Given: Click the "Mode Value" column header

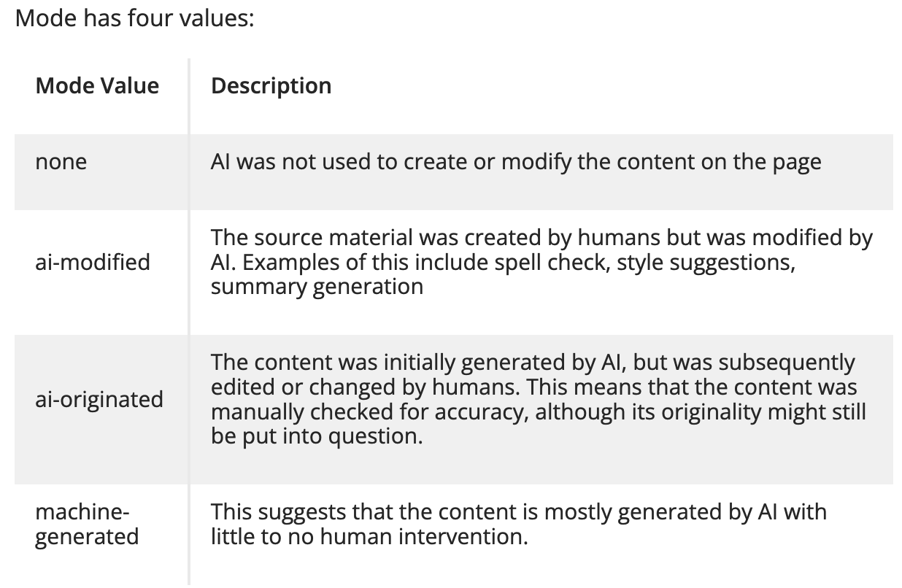Looking at the screenshot, I should (x=97, y=86).
